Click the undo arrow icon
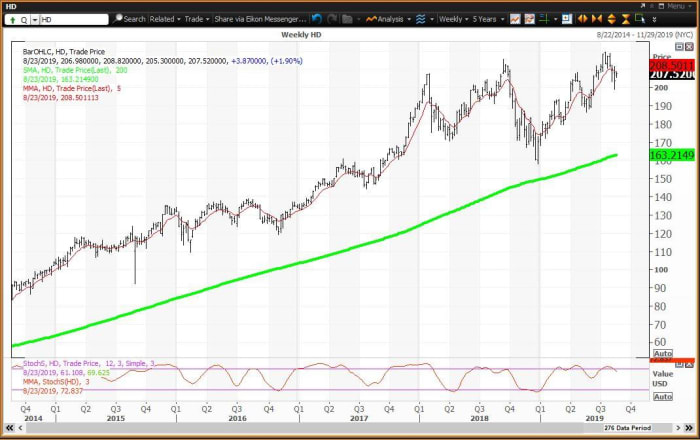Viewport: 700px width, 440px height. tap(317, 19)
